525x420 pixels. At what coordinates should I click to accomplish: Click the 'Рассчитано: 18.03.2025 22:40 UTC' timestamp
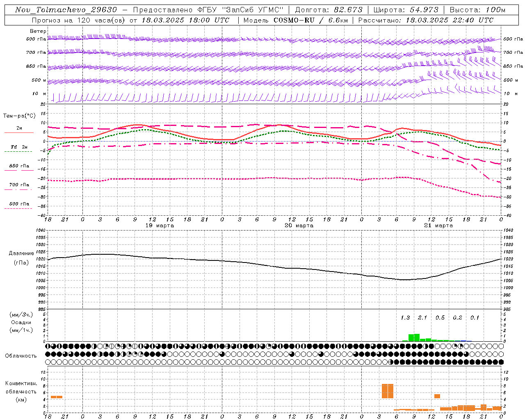pos(426,20)
